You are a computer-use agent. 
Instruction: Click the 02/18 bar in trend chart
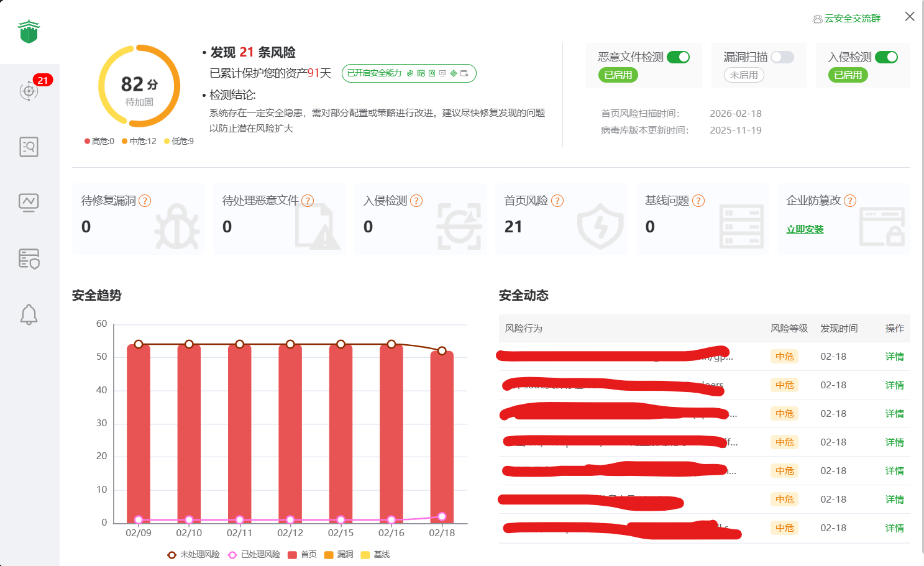442,435
